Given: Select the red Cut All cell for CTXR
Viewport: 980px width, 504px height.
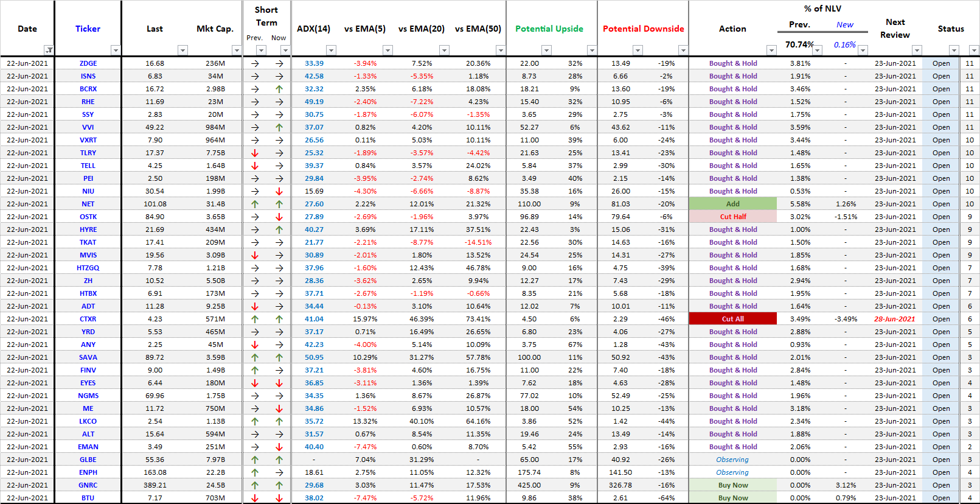Looking at the screenshot, I should click(x=733, y=319).
